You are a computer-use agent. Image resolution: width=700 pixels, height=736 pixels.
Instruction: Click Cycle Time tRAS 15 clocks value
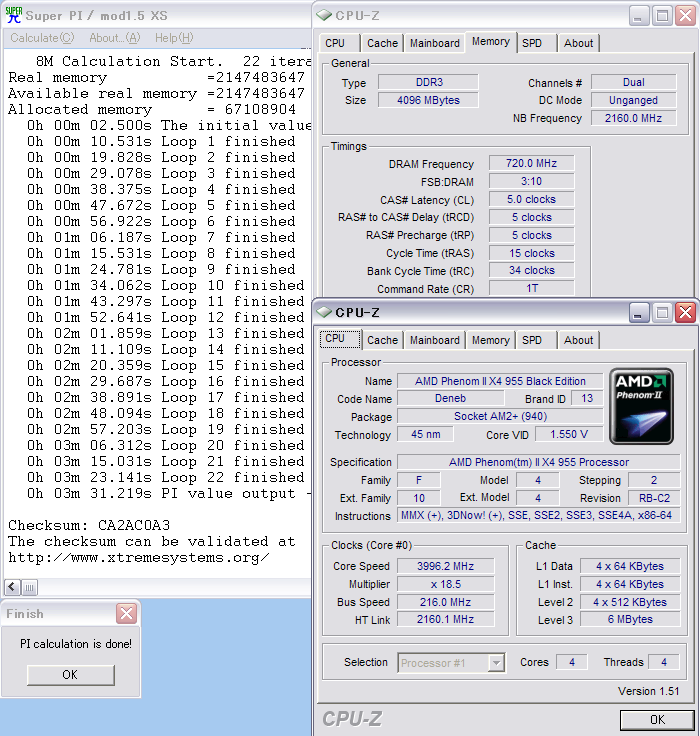tap(531, 253)
